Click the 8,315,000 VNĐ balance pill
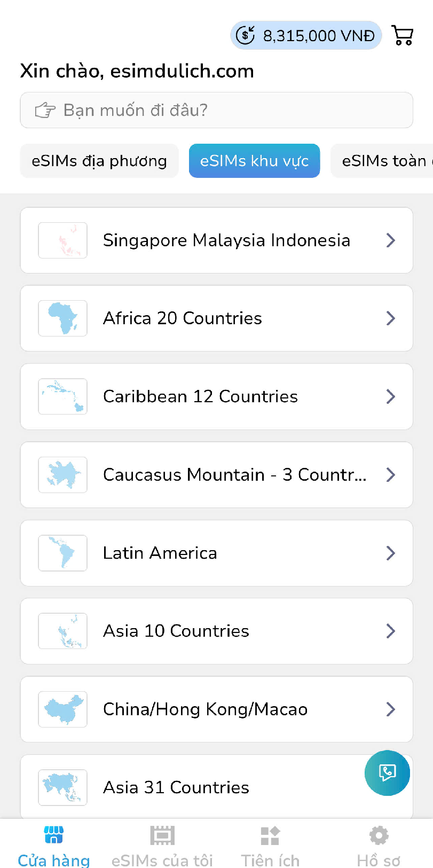 point(318,36)
